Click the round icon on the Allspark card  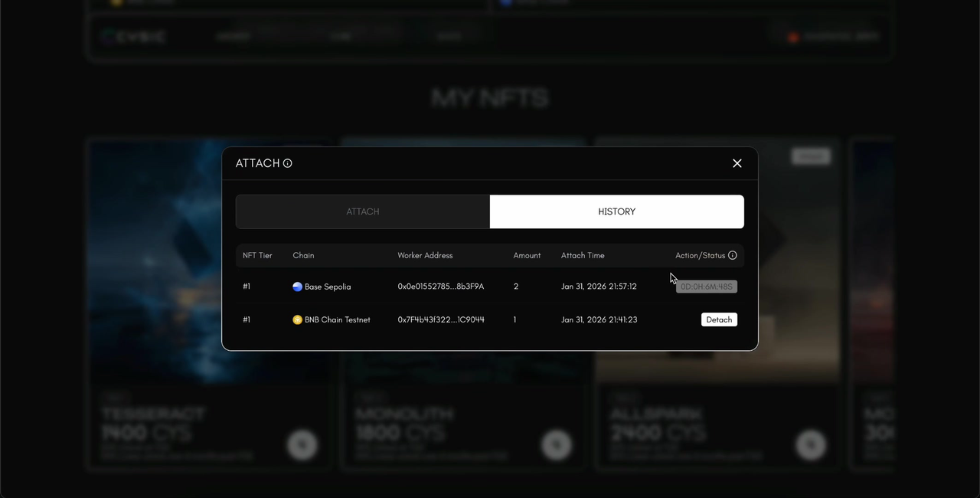coord(811,444)
